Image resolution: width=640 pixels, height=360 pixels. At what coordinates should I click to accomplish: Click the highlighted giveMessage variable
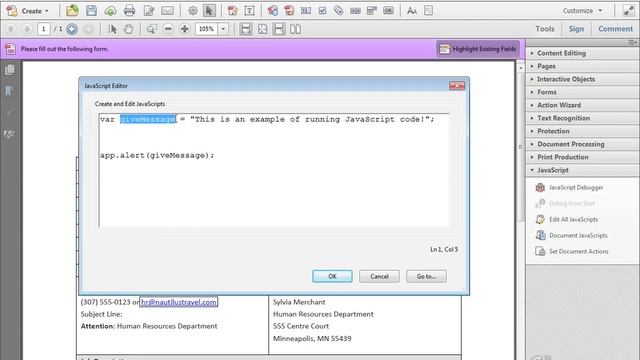[148, 119]
